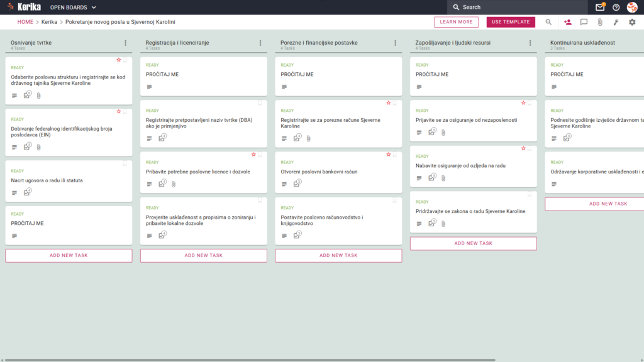Screen dimensions: 644x362
Task: Select 'Pokretanje novog posla u Sjevernoj Karolini' title
Action: click(x=120, y=22)
